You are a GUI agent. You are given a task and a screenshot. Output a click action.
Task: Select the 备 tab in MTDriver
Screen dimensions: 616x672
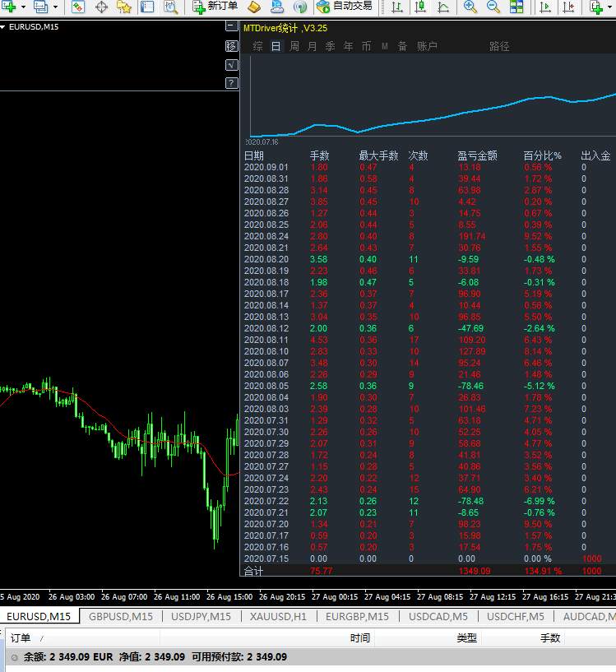402,46
